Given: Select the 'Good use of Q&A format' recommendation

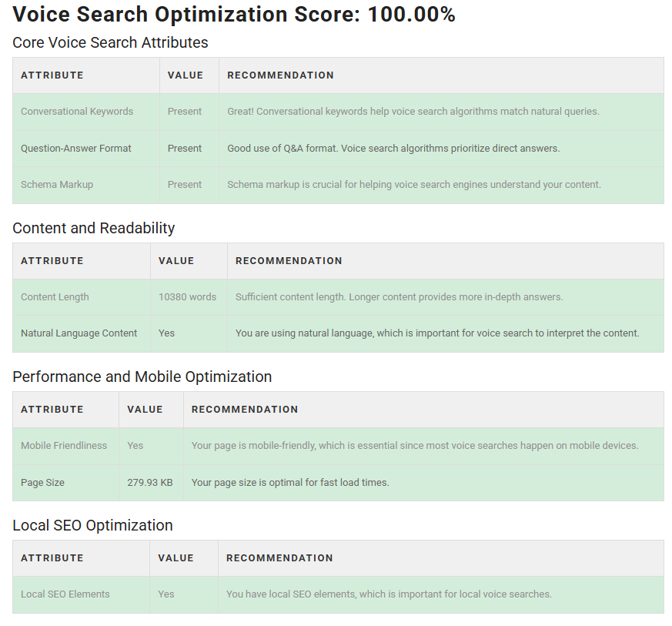Looking at the screenshot, I should (x=393, y=149).
